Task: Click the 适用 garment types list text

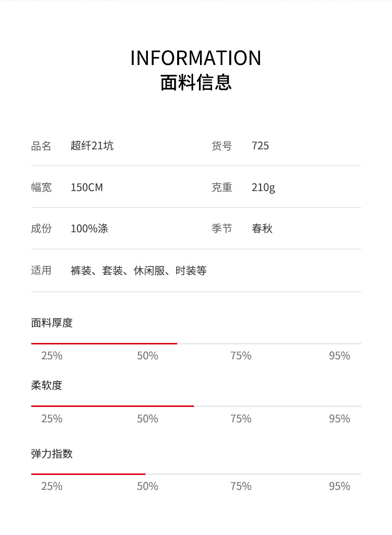Action: click(138, 270)
